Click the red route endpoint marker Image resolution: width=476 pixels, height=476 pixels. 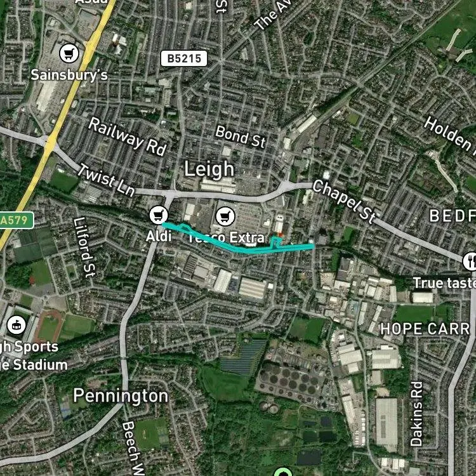pyautogui.click(x=281, y=235)
